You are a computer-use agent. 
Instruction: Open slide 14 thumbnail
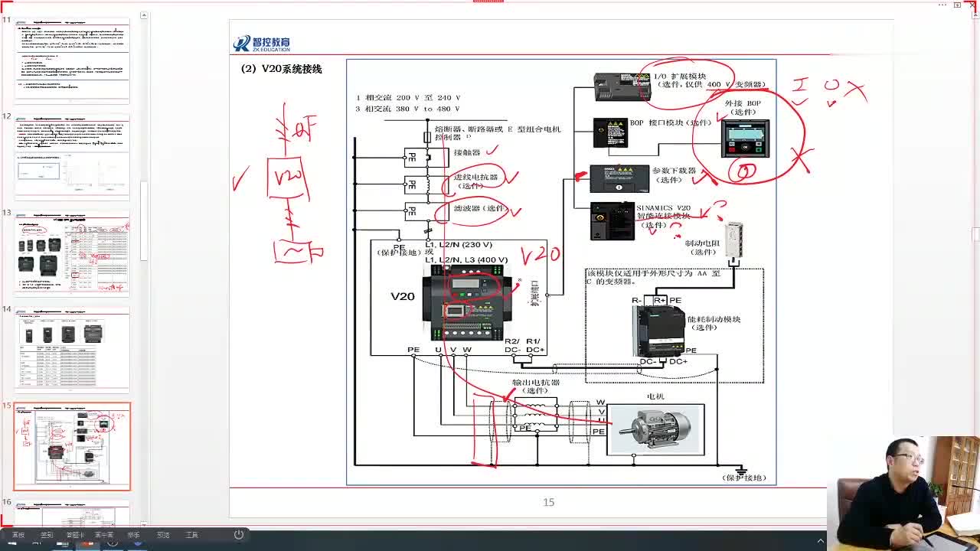point(72,350)
